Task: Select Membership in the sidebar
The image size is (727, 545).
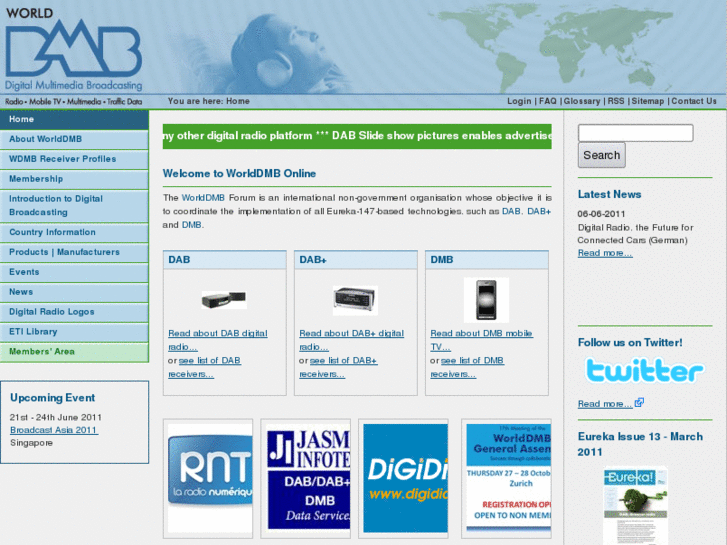Action: click(x=74, y=179)
